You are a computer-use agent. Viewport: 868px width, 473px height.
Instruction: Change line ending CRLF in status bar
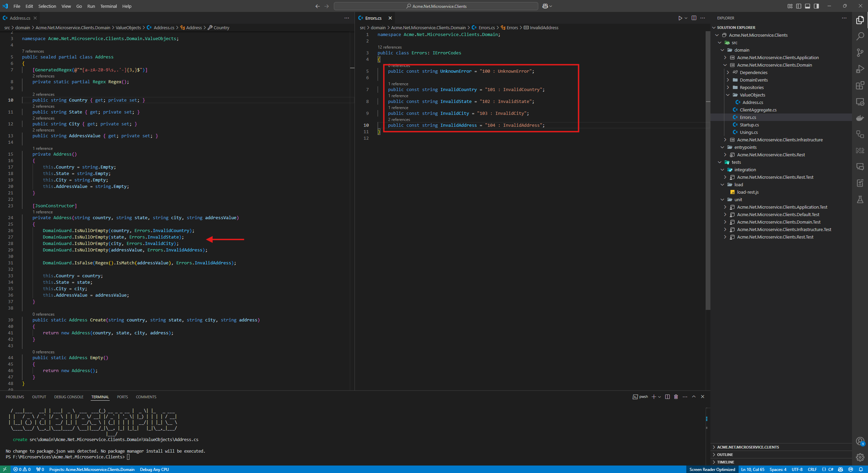pyautogui.click(x=812, y=469)
